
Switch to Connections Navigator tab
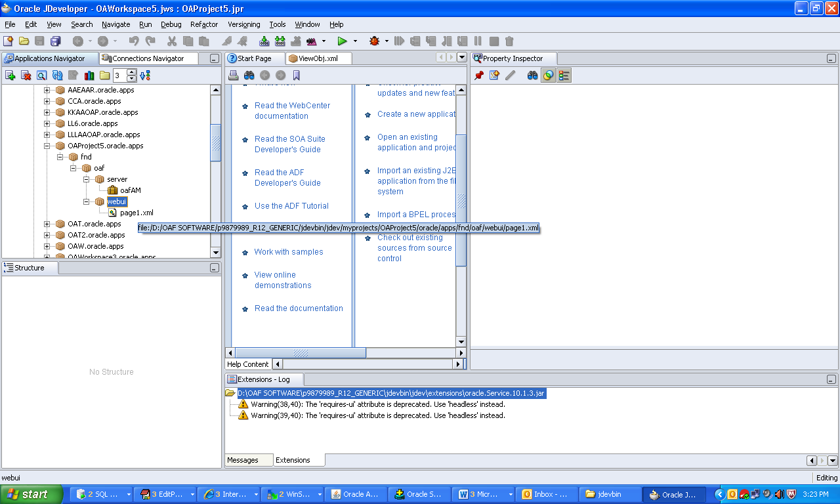click(x=148, y=58)
